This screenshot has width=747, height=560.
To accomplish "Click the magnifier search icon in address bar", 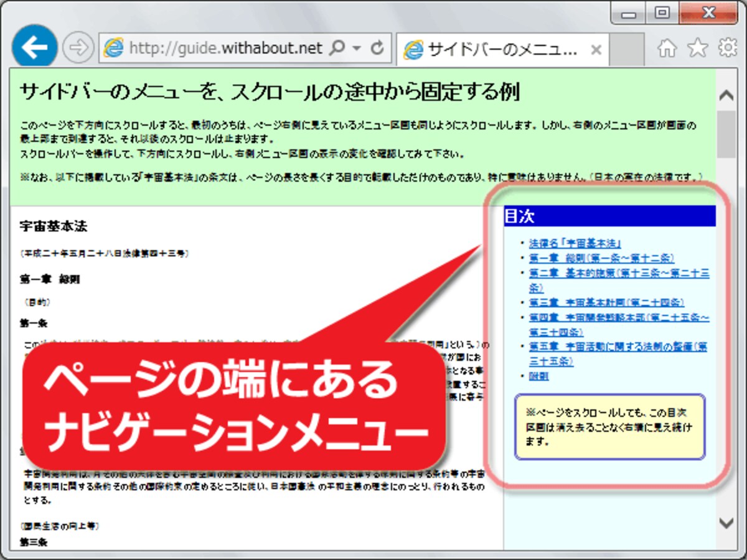I will [336, 48].
